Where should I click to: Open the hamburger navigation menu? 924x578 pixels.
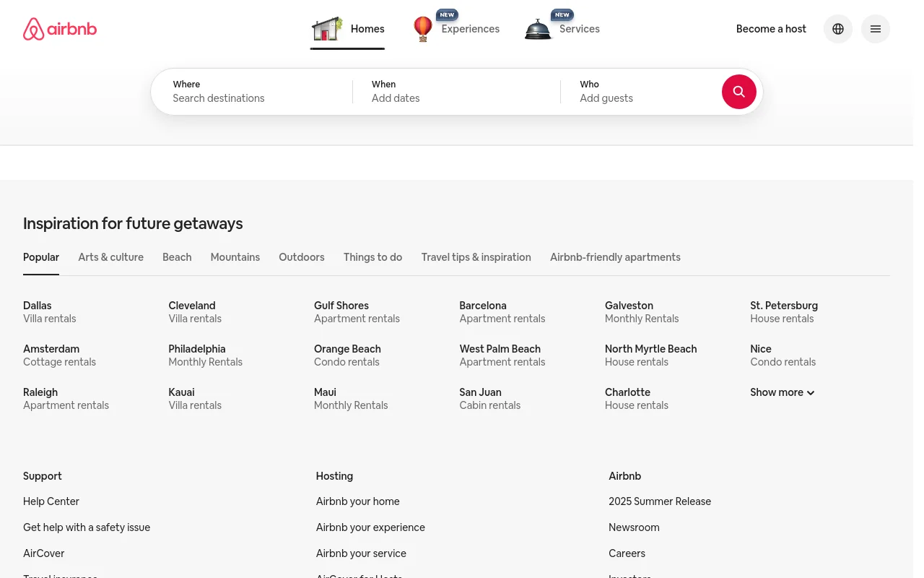[x=876, y=29]
